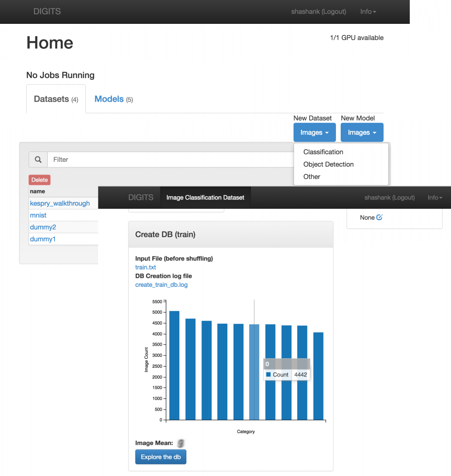Screen dimensions: 451x476
Task: Choose Object Detection from the menu
Action: [328, 164]
